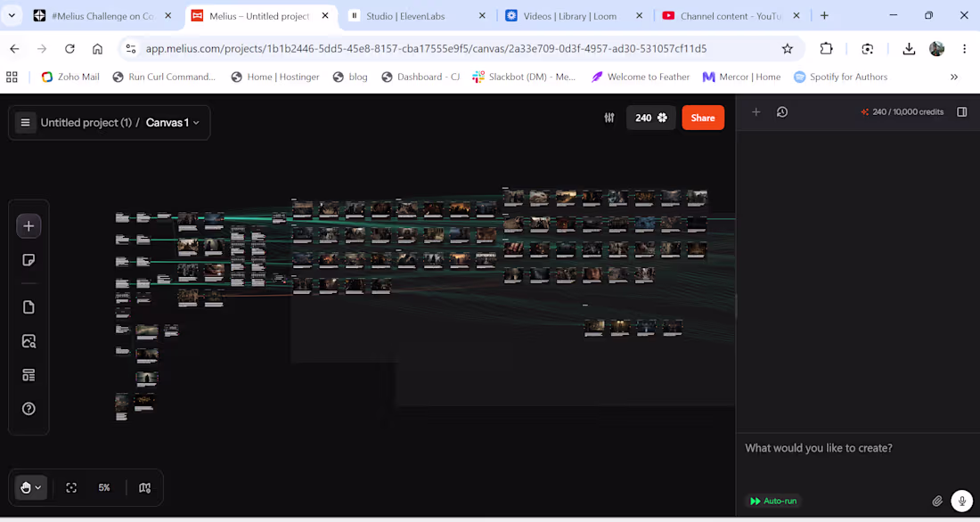Open chat history clock icon
This screenshot has width=980, height=522.
782,112
